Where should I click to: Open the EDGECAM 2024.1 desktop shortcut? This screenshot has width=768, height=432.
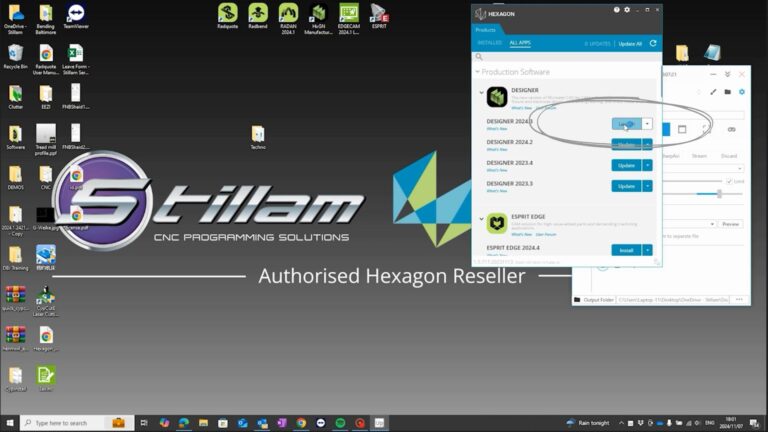[349, 14]
